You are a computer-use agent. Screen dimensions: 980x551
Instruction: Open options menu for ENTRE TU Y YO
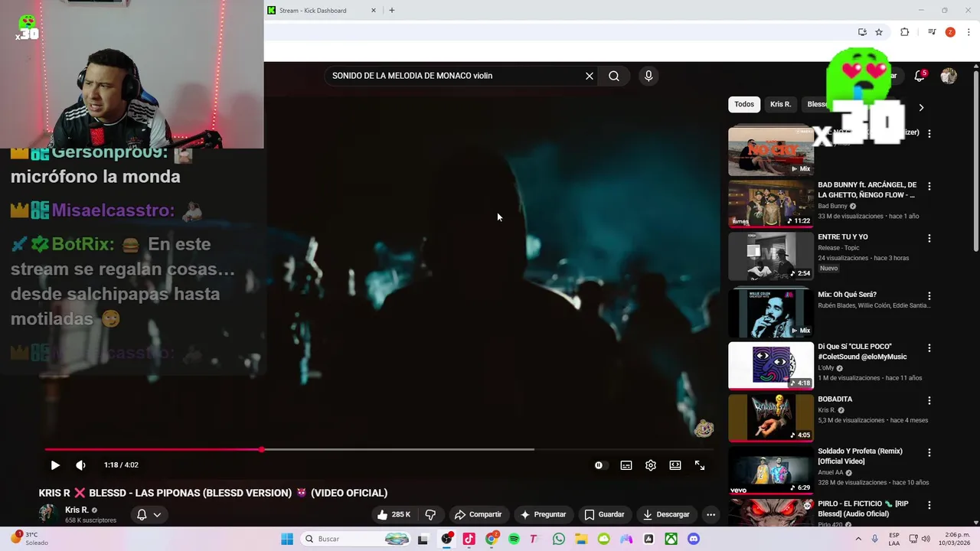point(929,238)
